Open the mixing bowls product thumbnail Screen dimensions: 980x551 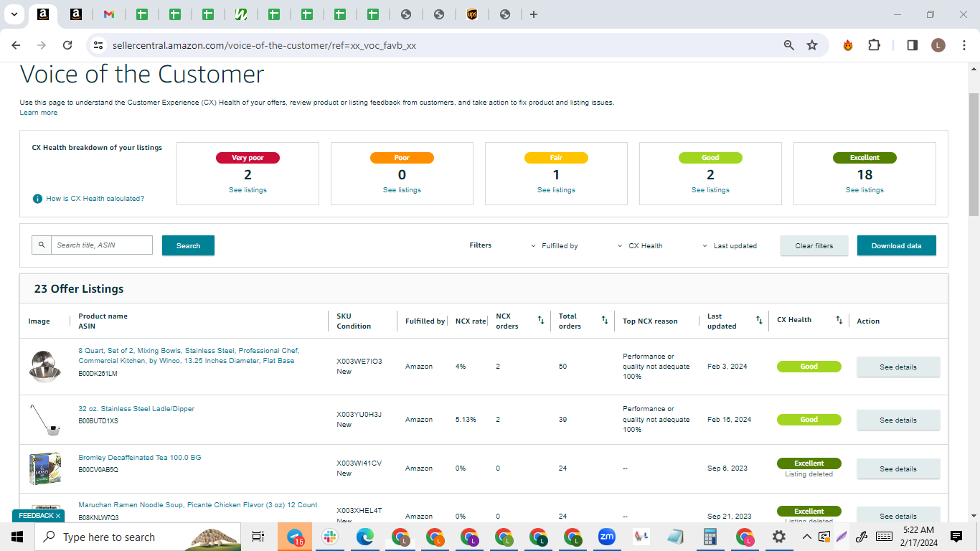tap(44, 366)
